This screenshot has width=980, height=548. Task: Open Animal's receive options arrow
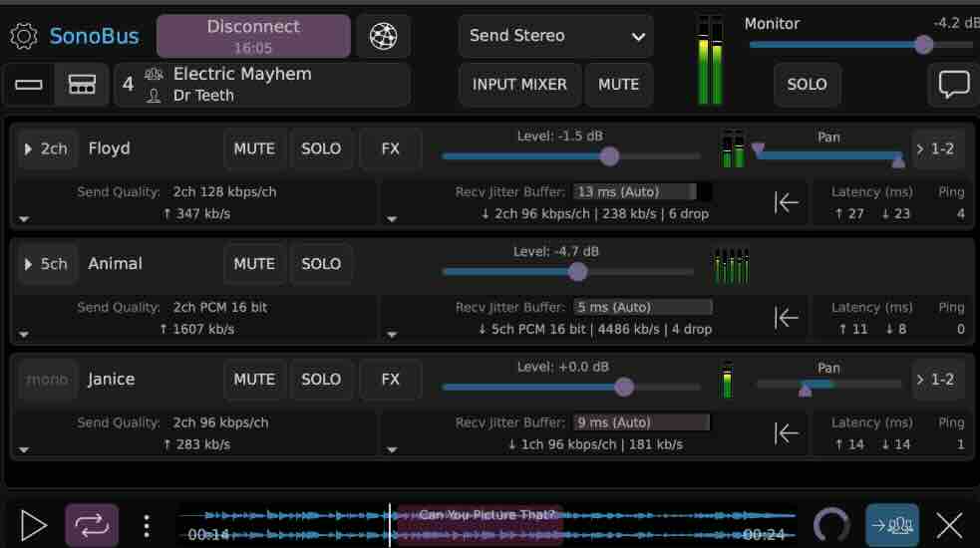tap(392, 335)
